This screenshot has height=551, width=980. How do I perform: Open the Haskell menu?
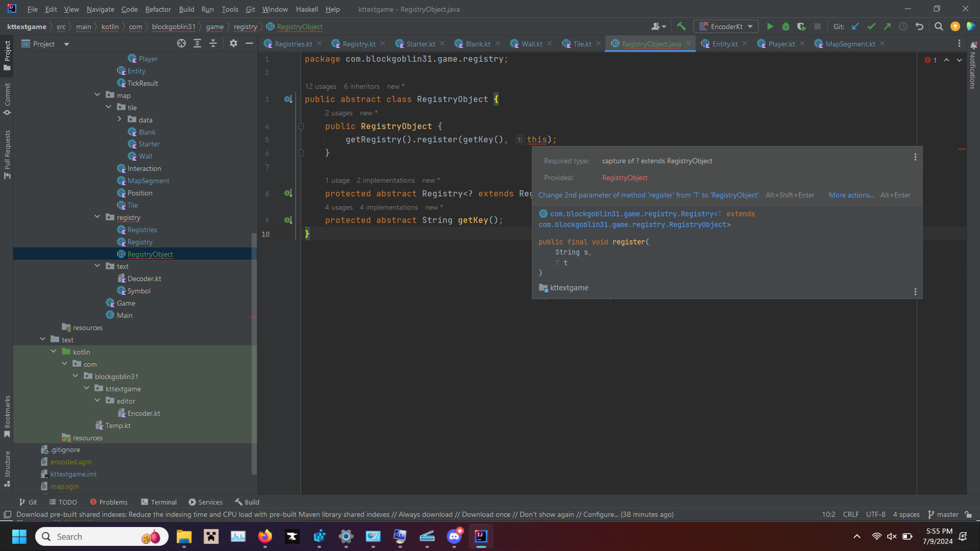pyautogui.click(x=307, y=9)
